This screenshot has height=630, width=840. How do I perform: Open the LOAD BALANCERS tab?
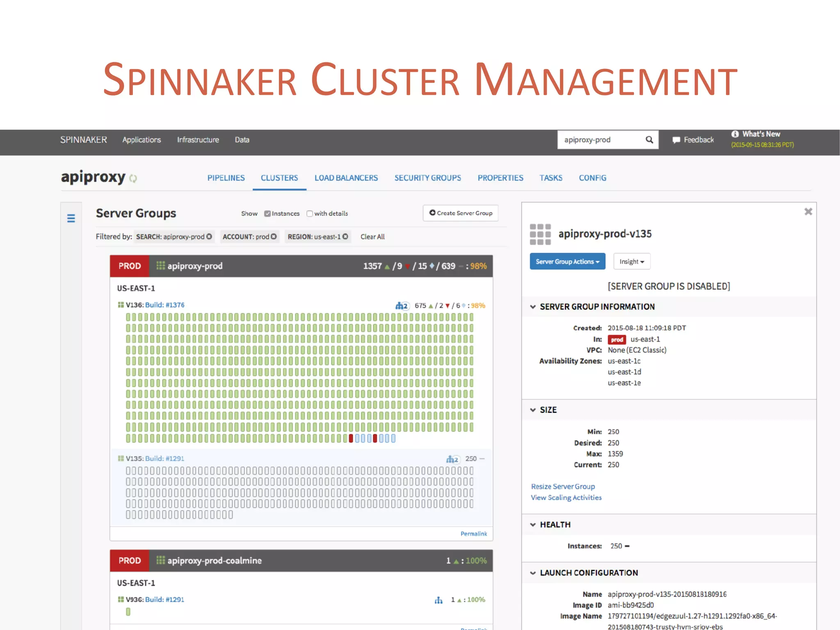click(x=346, y=178)
